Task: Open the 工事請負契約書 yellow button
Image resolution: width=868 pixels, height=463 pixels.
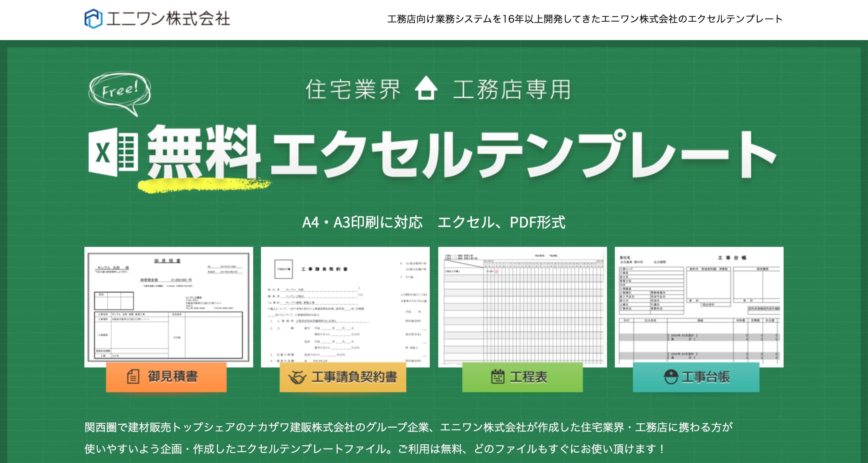Action: click(x=343, y=377)
